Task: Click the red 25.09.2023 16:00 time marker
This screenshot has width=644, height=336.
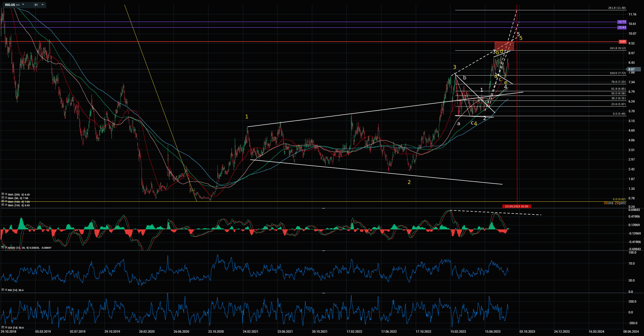Action: pos(517,206)
